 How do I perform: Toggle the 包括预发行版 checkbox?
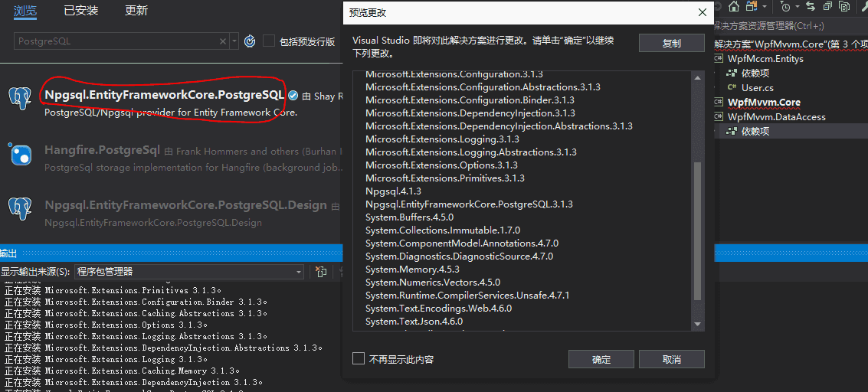(x=269, y=41)
